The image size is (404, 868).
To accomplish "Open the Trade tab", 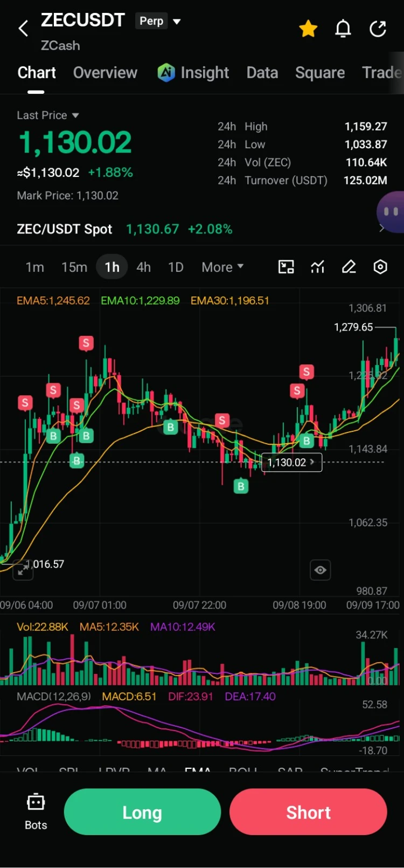I will (382, 73).
